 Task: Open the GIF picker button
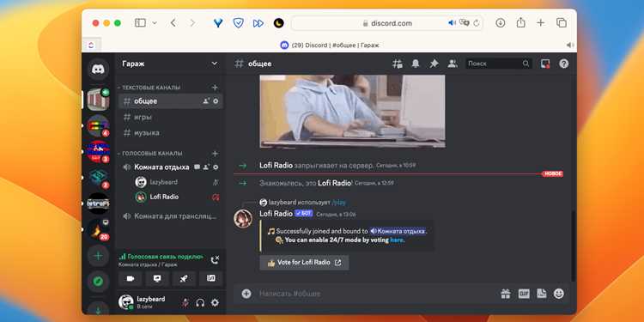coord(524,294)
